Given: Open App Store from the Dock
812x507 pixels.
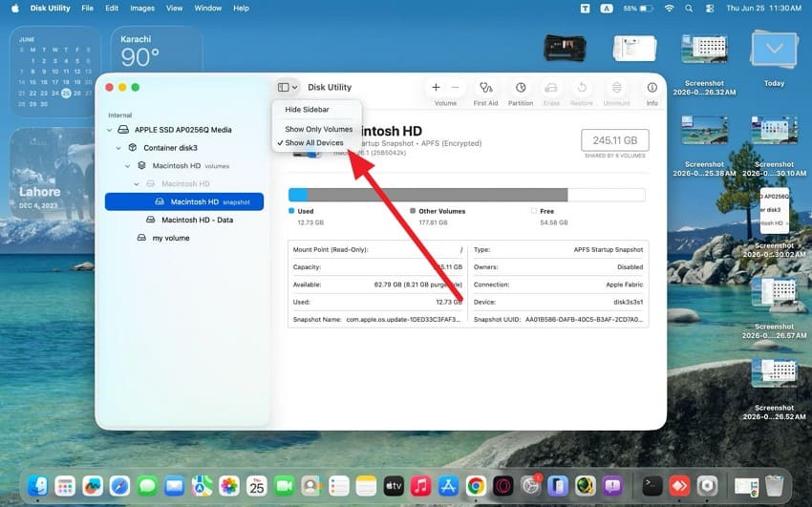Looking at the screenshot, I should click(x=448, y=486).
